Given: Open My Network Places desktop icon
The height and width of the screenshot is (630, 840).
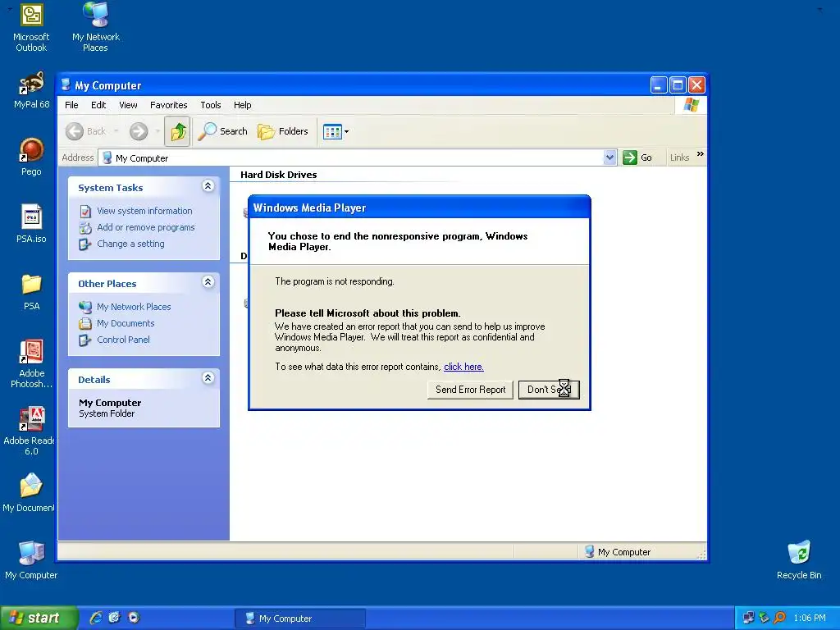Looking at the screenshot, I should pyautogui.click(x=95, y=27).
